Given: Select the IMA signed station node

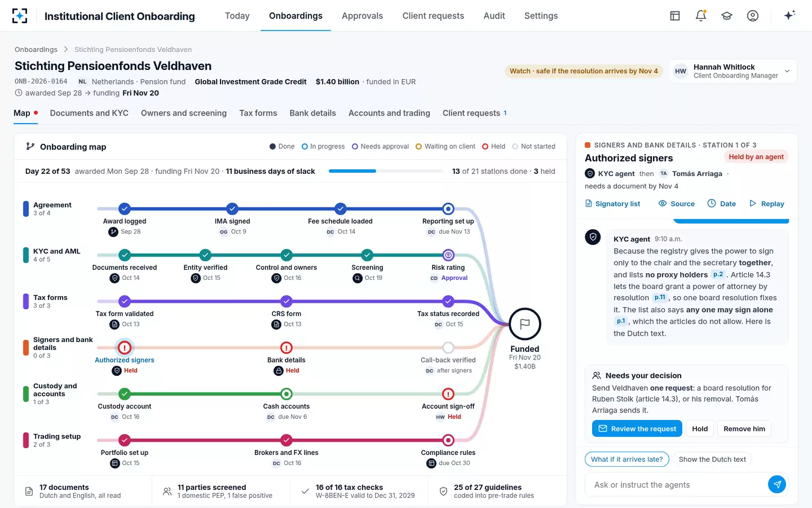Looking at the screenshot, I should pyautogui.click(x=232, y=209).
